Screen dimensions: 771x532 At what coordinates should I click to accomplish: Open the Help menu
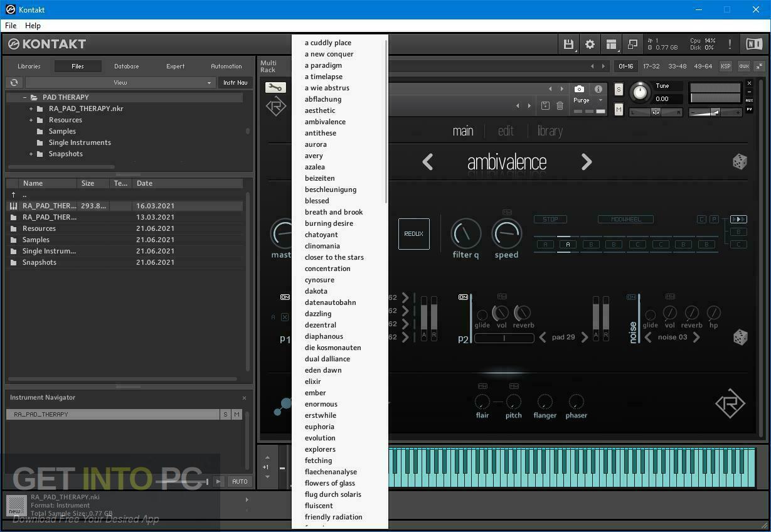[x=33, y=26]
